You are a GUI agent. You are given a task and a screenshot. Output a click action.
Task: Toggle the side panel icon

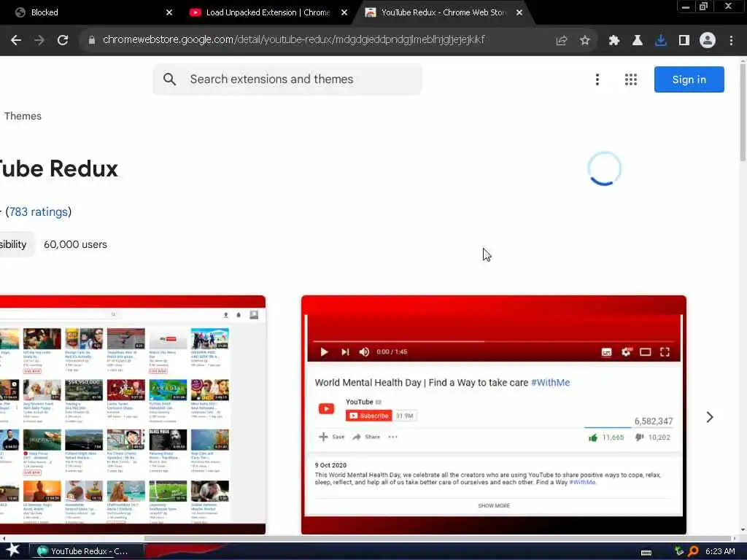tap(684, 41)
